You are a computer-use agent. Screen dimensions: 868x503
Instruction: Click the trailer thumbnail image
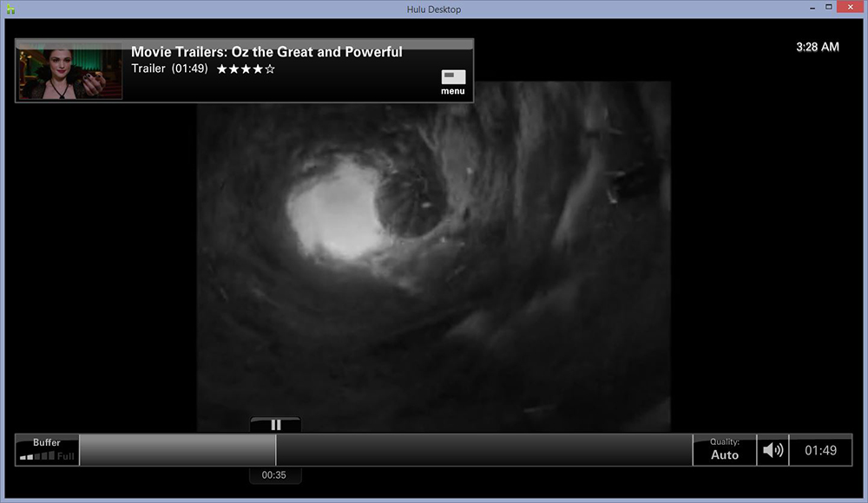click(70, 73)
